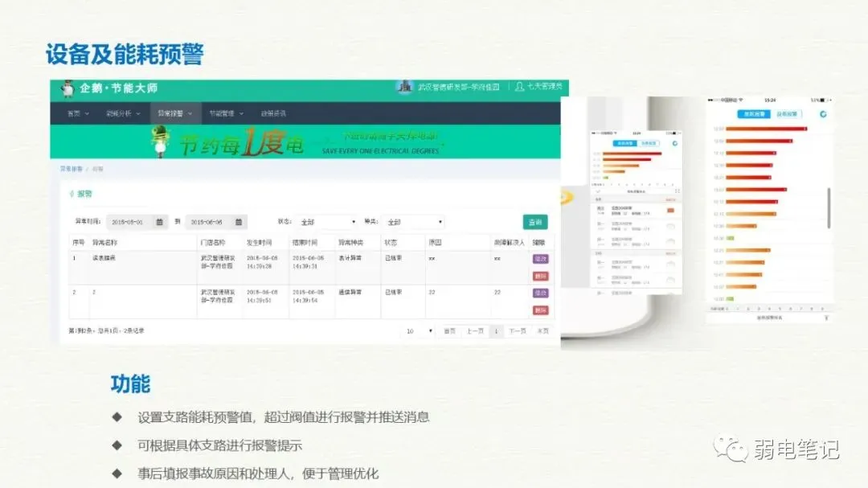Click red 删除 button in row 2
The height and width of the screenshot is (488, 868).
(540, 310)
